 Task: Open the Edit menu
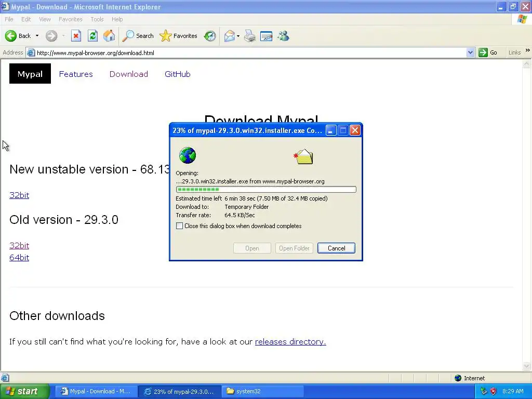26,19
